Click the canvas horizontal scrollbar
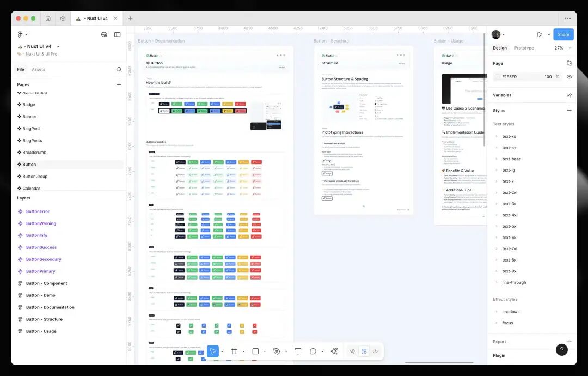 coord(439,362)
